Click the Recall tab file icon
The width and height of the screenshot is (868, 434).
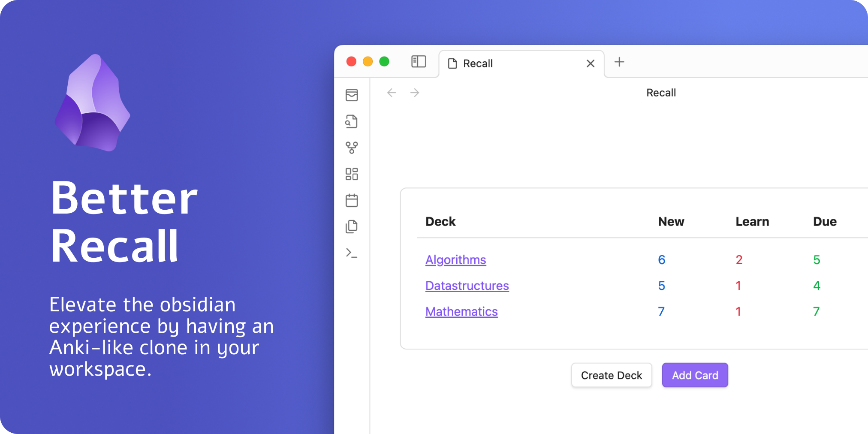[x=453, y=63]
